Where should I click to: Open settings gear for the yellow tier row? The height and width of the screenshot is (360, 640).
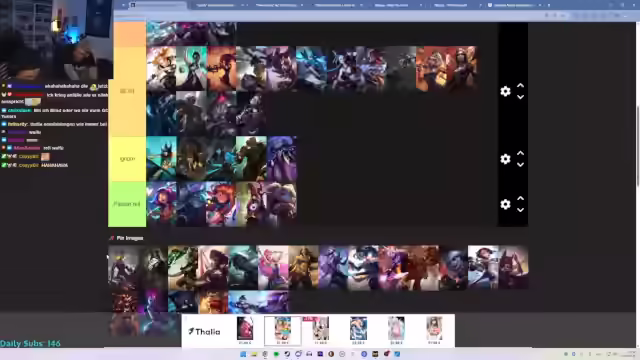pos(505,159)
